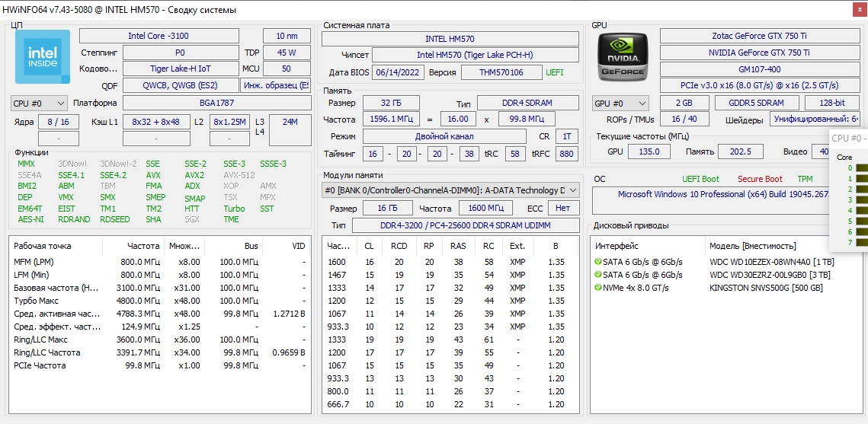Click the TPM indicator

(x=805, y=179)
